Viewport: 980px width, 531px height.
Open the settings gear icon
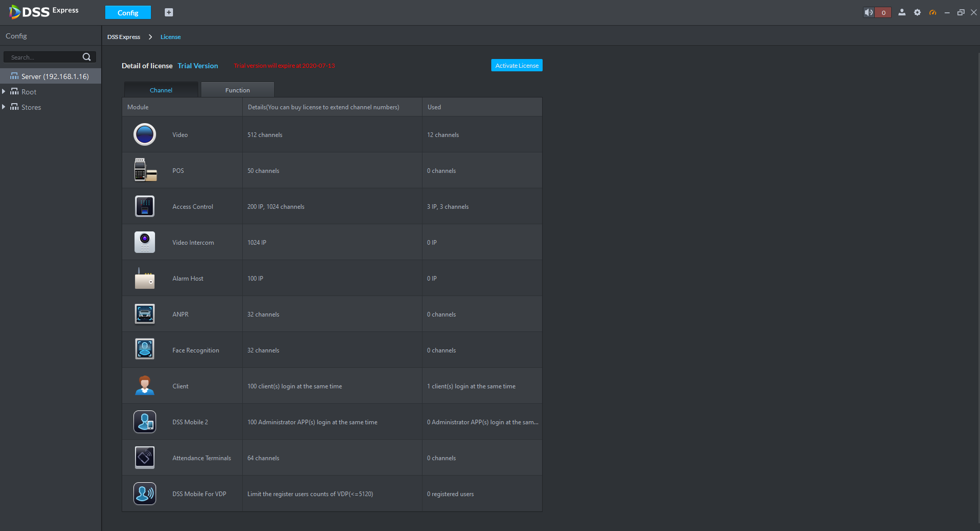[917, 12]
